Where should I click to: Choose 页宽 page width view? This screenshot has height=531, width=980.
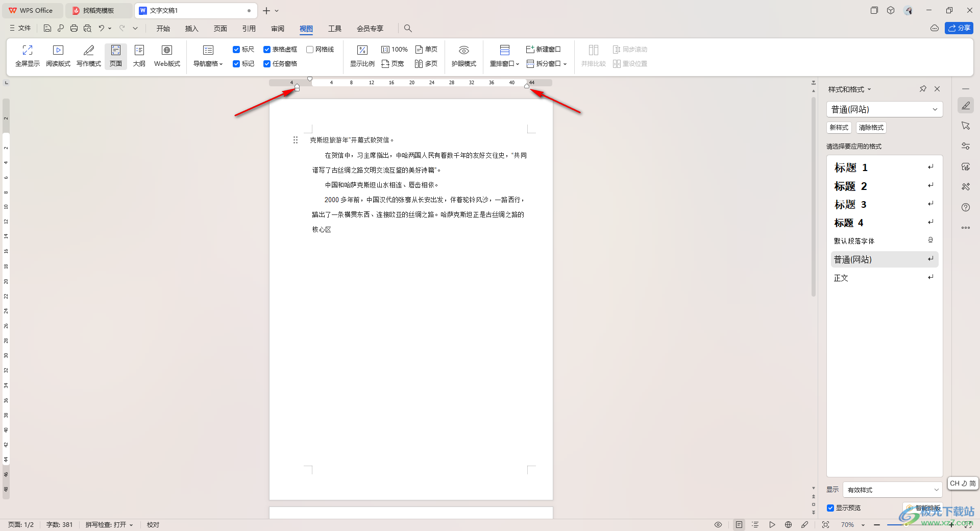[393, 64]
